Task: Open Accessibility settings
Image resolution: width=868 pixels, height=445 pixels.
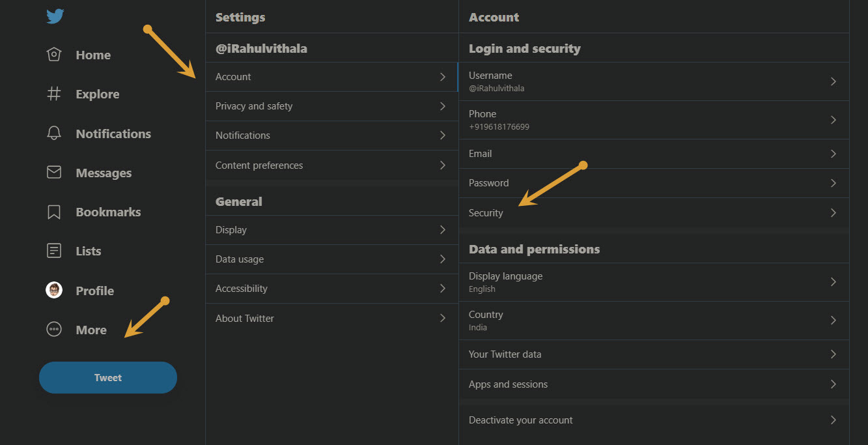Action: (331, 289)
